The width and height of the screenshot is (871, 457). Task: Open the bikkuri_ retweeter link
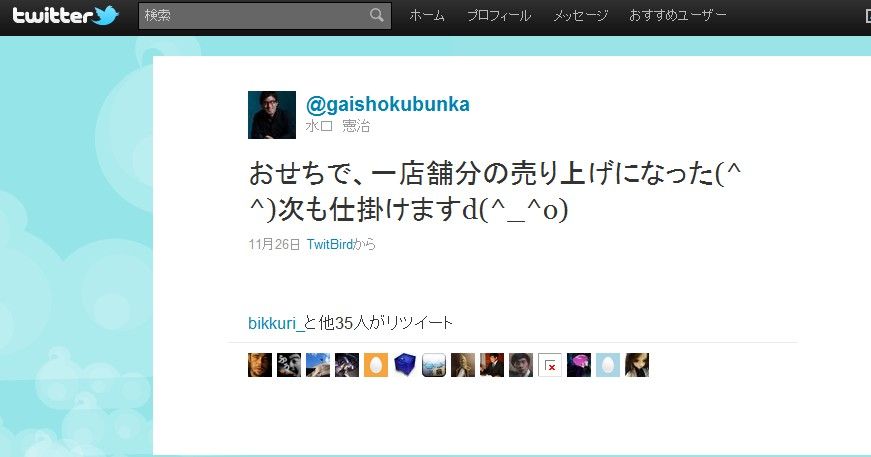(x=276, y=323)
